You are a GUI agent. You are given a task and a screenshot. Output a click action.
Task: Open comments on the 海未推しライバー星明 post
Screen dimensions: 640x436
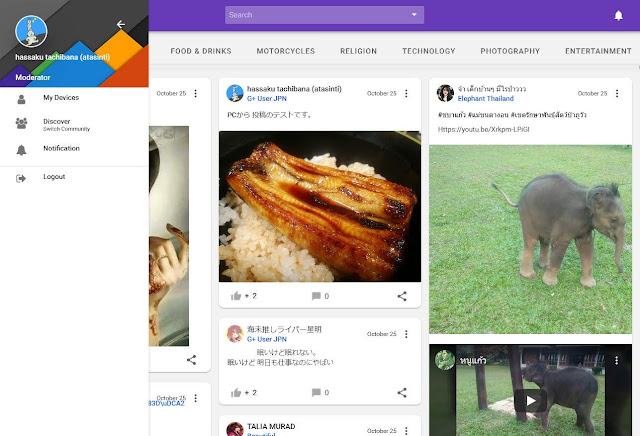point(316,393)
